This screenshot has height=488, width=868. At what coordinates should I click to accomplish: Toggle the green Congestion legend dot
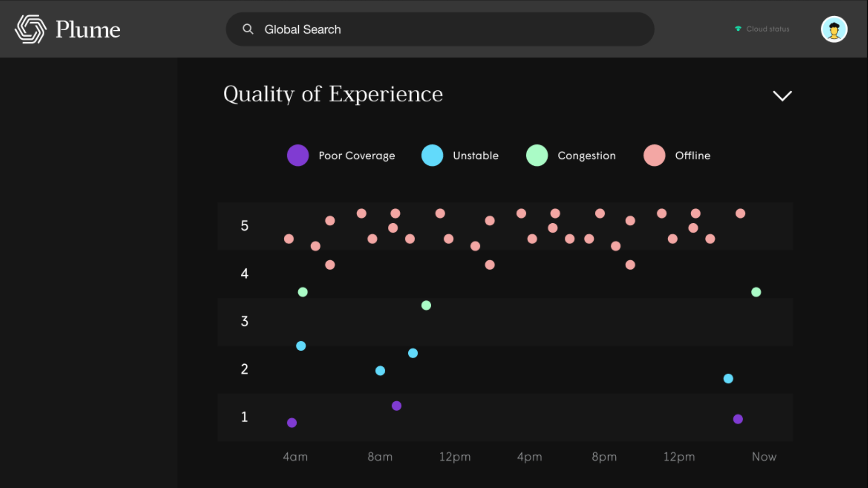pyautogui.click(x=537, y=155)
